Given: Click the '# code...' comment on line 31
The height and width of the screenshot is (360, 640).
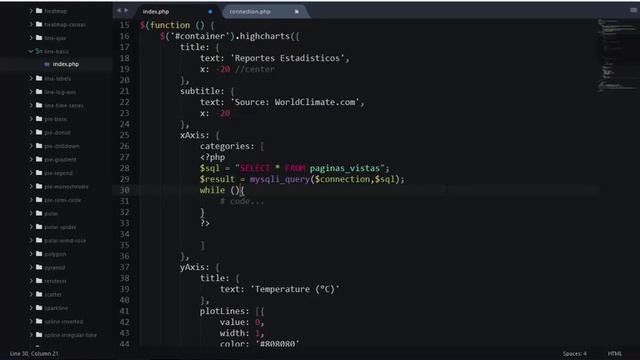Looking at the screenshot, I should [242, 201].
